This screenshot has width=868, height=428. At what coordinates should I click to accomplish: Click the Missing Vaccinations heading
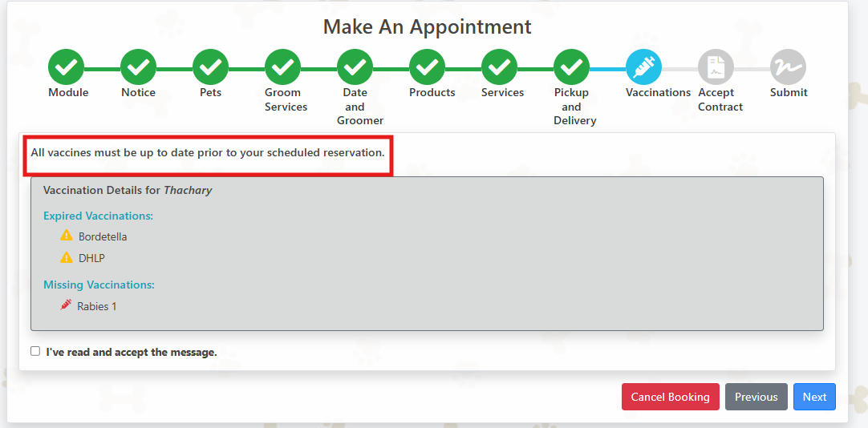coord(99,285)
